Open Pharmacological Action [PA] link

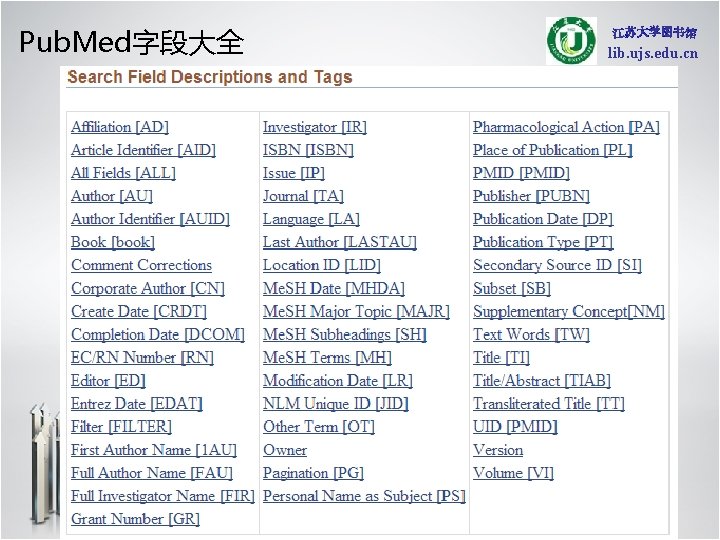click(x=567, y=127)
